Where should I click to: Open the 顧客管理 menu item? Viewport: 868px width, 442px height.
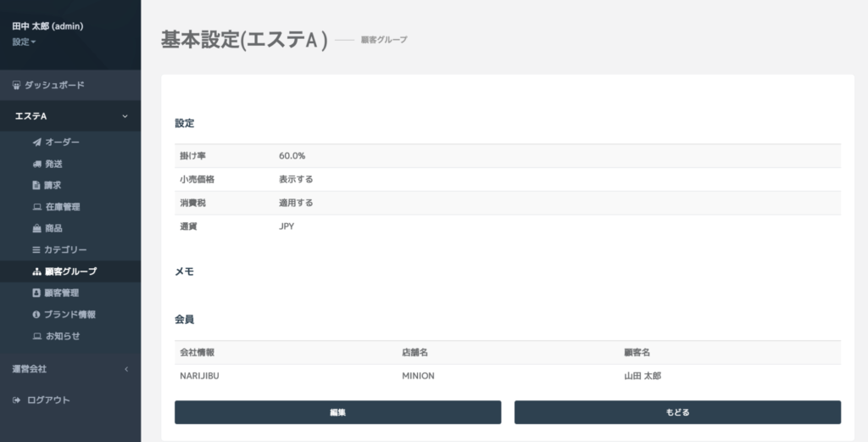click(x=62, y=293)
